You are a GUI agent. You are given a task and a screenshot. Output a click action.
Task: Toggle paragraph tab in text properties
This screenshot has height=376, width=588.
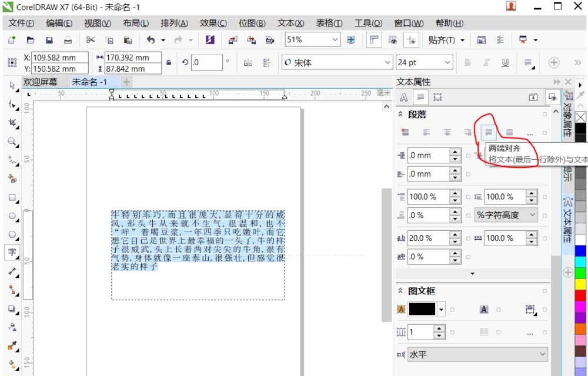tap(421, 98)
